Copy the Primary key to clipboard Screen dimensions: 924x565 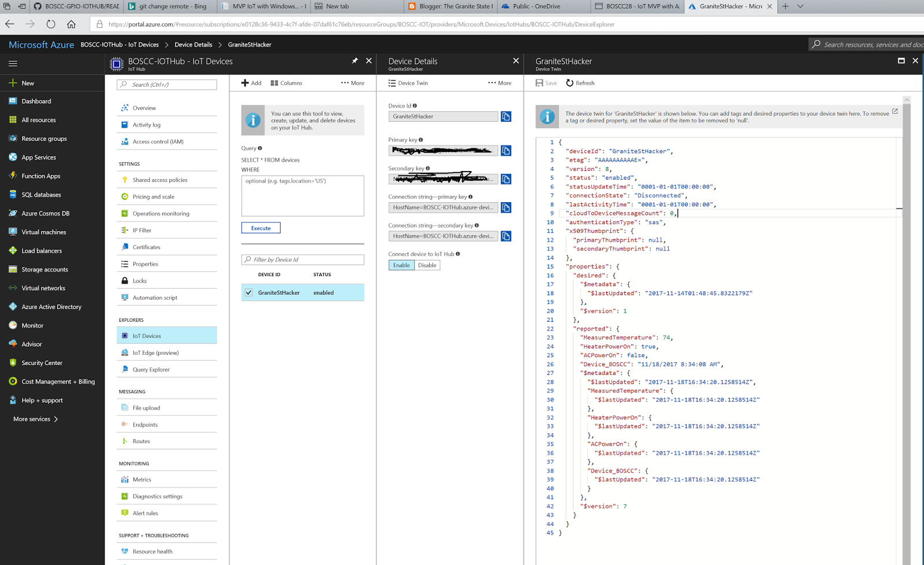tap(506, 151)
